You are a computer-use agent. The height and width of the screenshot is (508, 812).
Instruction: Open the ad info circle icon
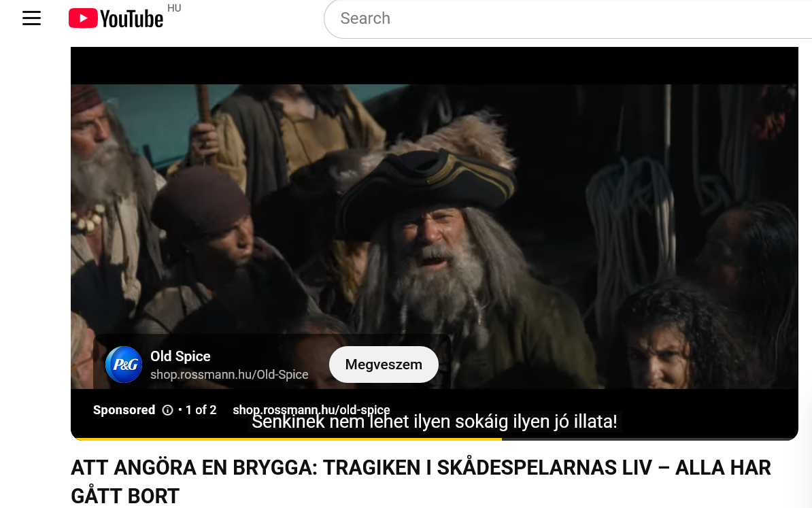pos(168,410)
